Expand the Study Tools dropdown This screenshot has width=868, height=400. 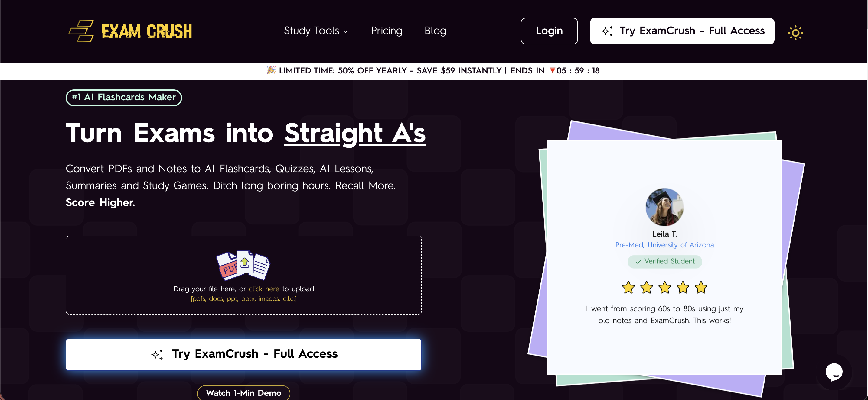(x=316, y=31)
